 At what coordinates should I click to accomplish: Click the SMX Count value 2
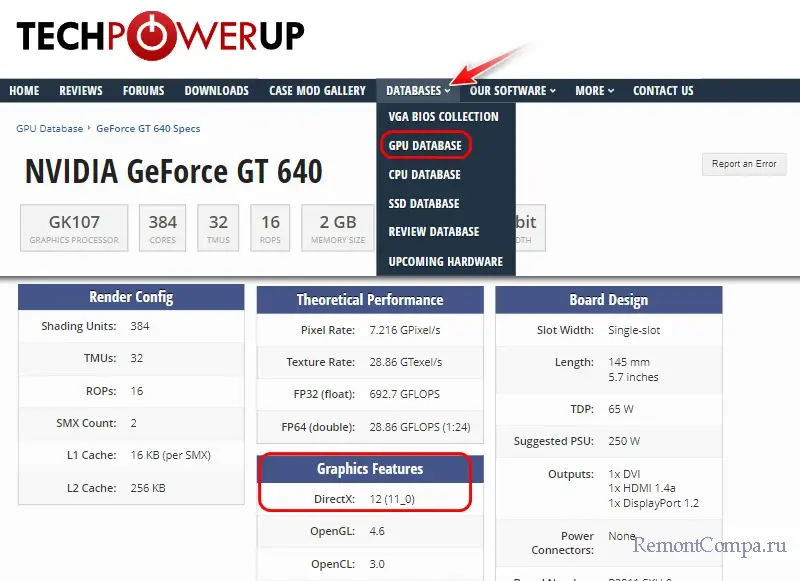coord(134,423)
